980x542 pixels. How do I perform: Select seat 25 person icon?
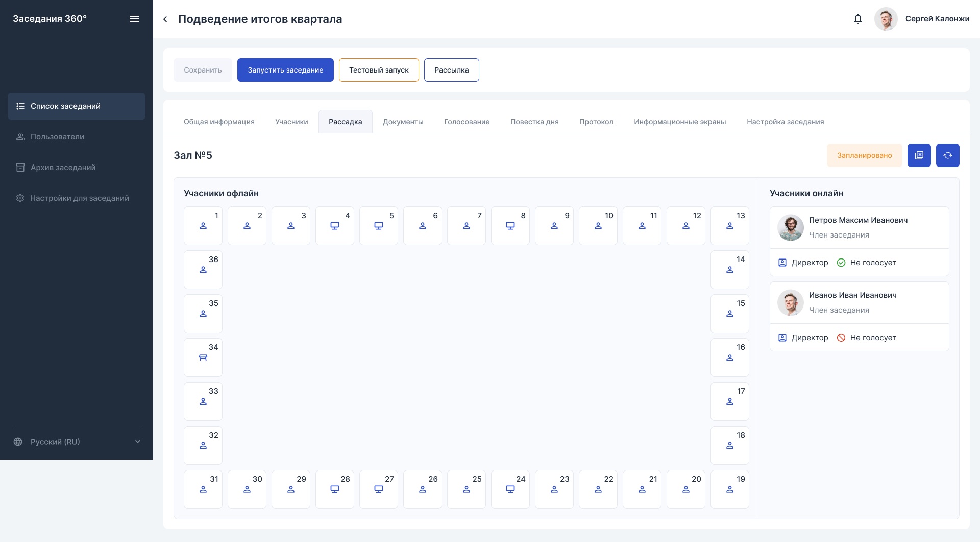(x=467, y=489)
